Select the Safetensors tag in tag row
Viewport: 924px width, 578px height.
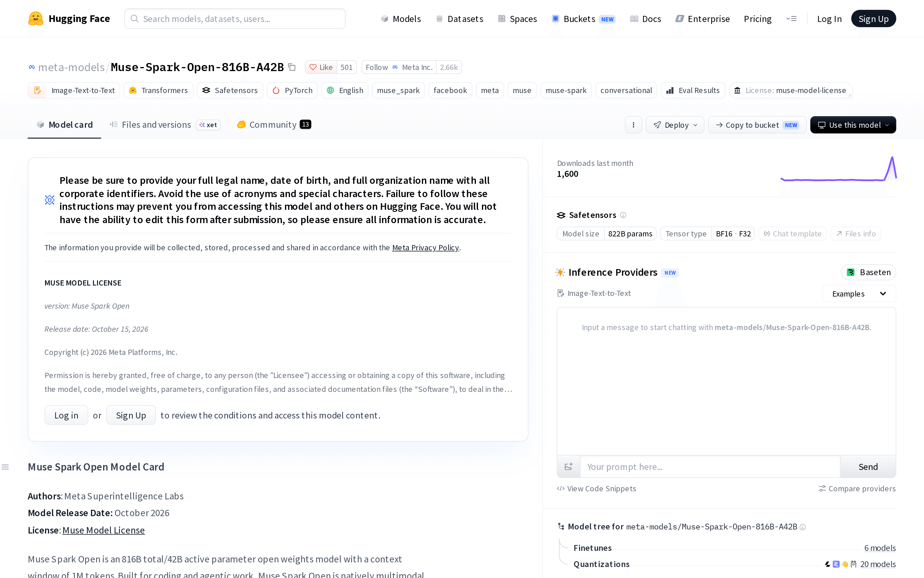(230, 90)
